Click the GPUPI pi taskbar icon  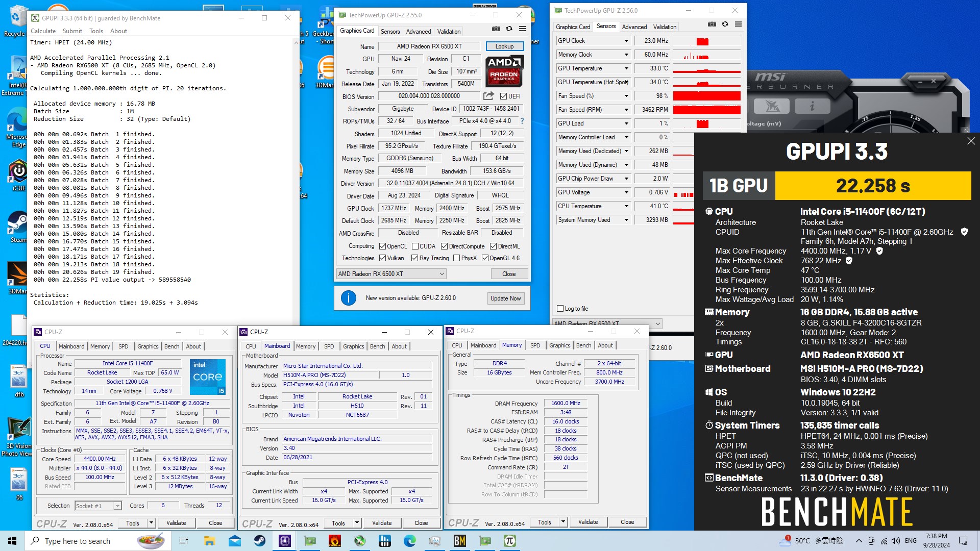pos(510,541)
